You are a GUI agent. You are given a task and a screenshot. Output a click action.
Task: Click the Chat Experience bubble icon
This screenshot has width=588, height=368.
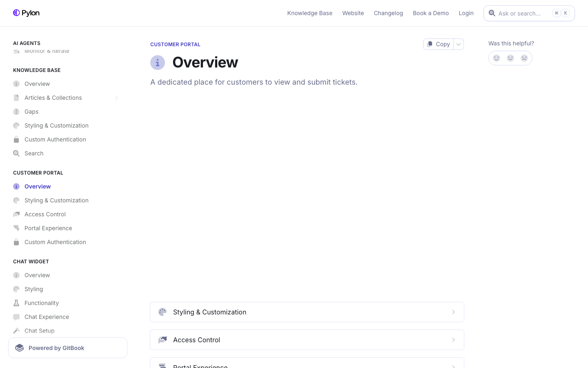[16, 317]
